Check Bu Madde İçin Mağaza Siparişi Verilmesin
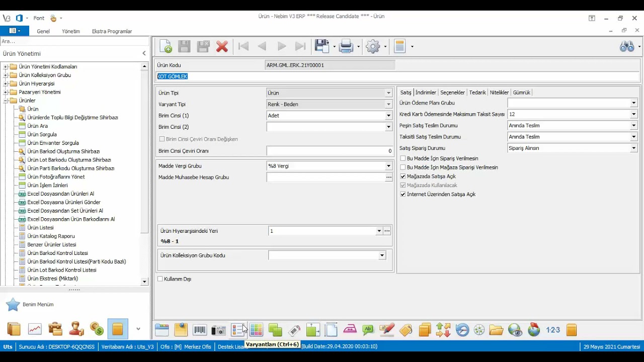The height and width of the screenshot is (362, 644). click(403, 167)
